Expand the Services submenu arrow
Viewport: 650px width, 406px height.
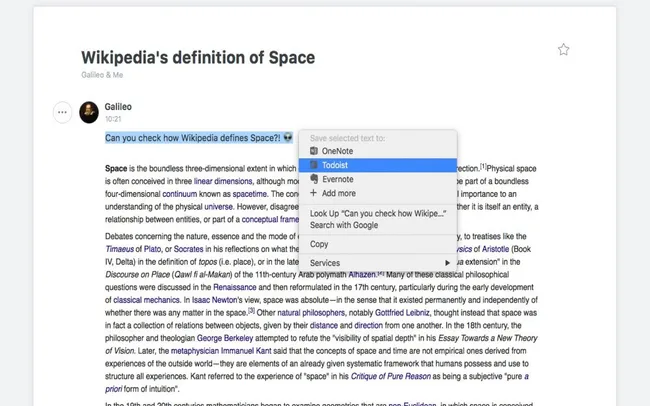coord(446,262)
